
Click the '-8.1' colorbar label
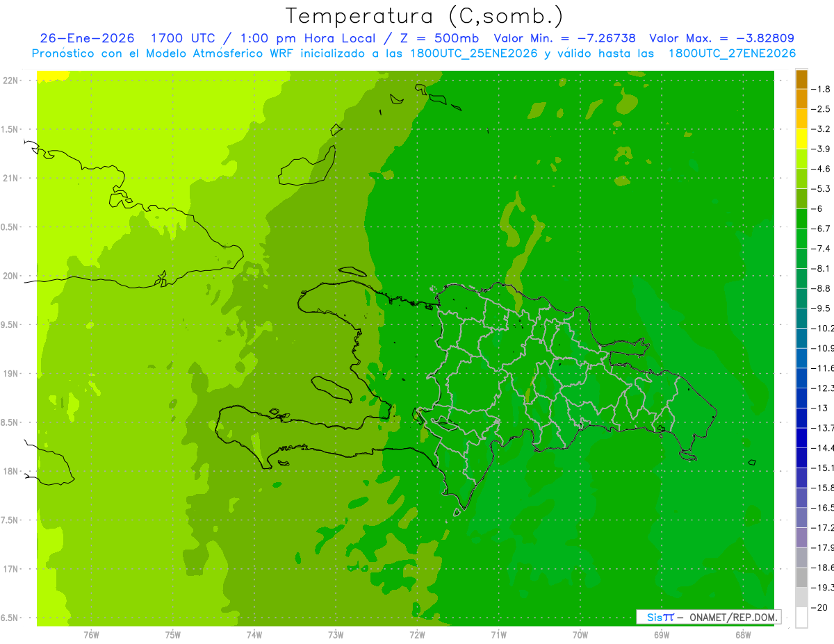[x=821, y=268]
